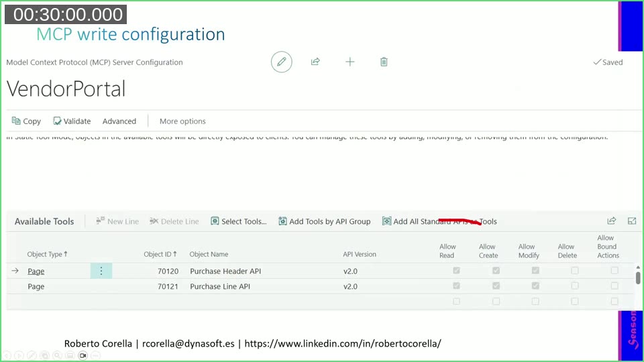
Task: Toggle Allow Bound Actions for Purchase Line API
Action: (614, 286)
